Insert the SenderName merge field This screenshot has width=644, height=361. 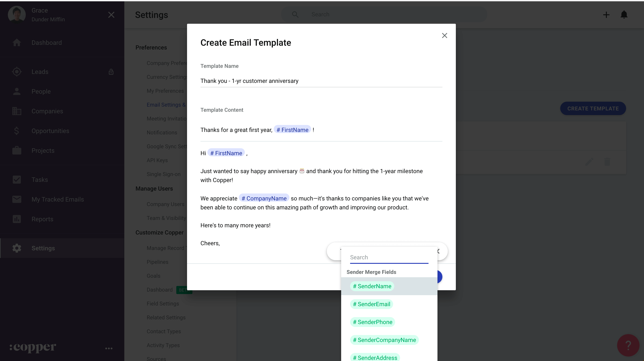[372, 286]
